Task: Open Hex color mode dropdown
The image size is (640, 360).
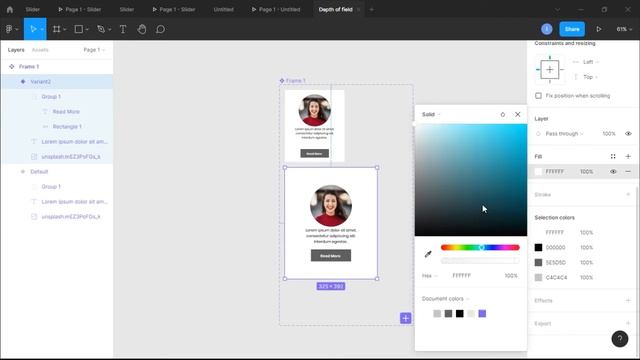Action: pos(429,276)
